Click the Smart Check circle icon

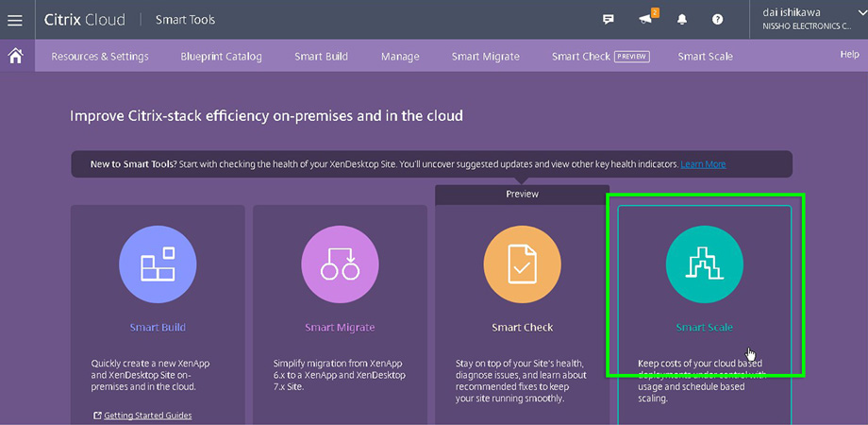(x=522, y=264)
